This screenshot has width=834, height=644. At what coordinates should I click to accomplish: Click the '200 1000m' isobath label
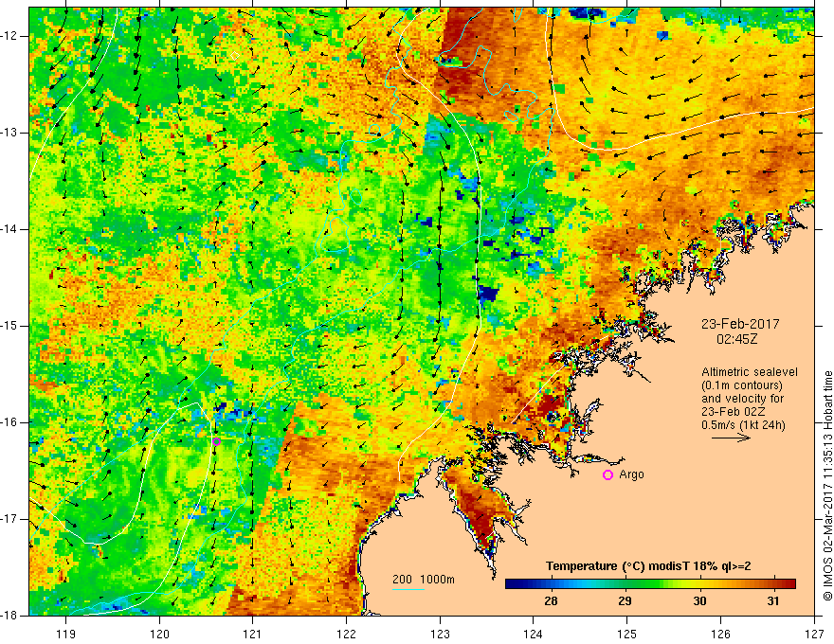pyautogui.click(x=424, y=580)
